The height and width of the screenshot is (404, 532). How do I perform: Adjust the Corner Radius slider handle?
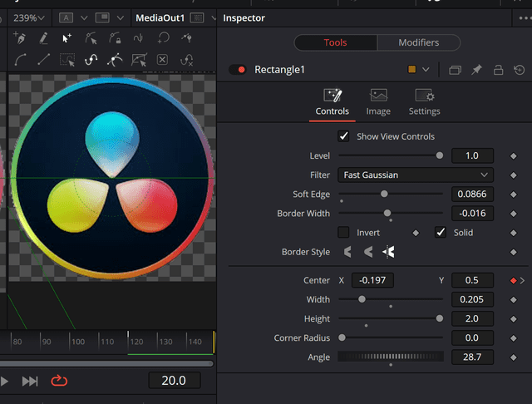pos(342,337)
